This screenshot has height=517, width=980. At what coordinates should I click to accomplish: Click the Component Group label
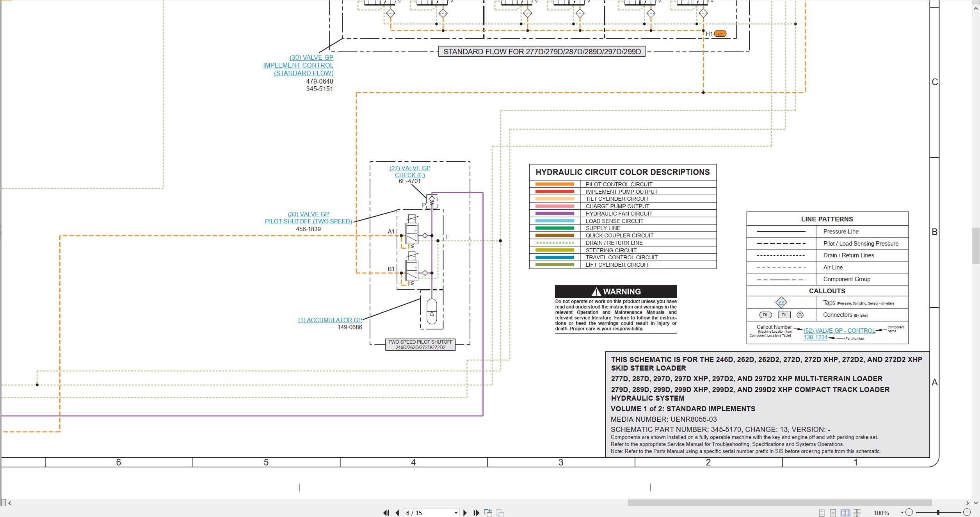tap(847, 279)
